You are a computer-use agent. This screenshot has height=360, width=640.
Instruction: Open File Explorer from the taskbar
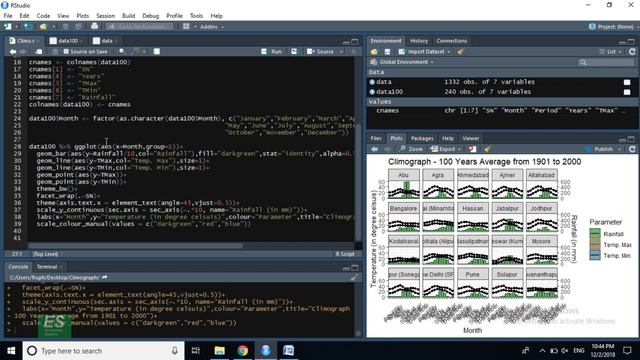220,351
